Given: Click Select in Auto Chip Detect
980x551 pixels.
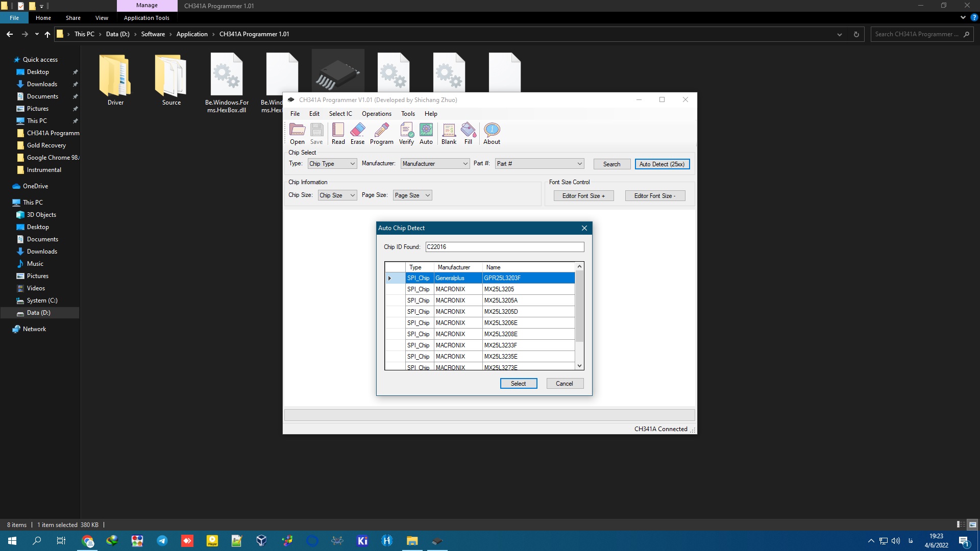Looking at the screenshot, I should (x=518, y=384).
